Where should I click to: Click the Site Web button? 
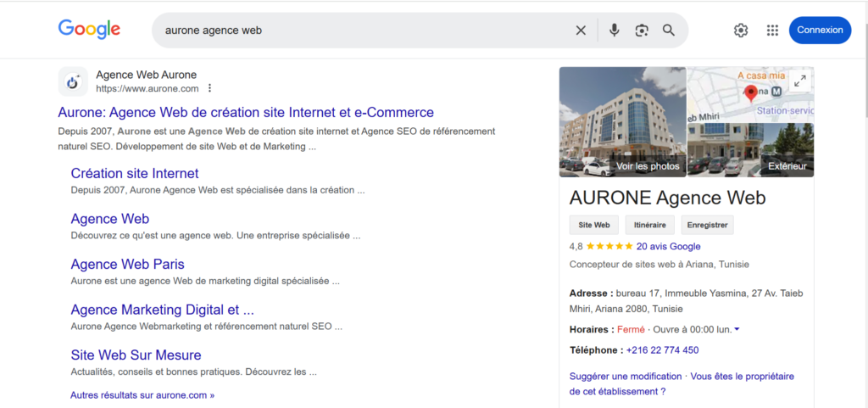click(594, 226)
